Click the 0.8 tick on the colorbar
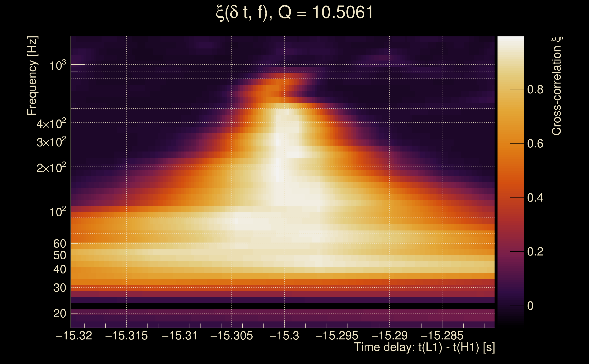Screen dimensions: 589x364 [535, 90]
